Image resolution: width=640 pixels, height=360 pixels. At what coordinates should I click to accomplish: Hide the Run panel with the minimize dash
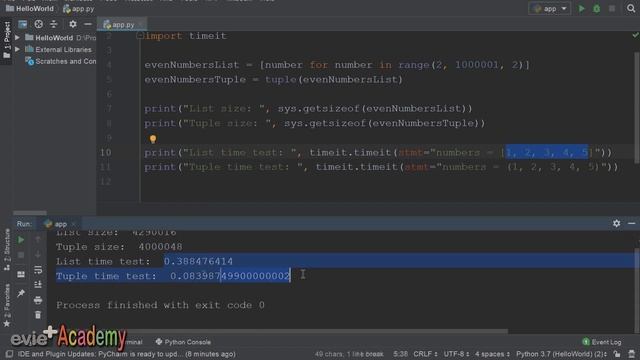tap(631, 223)
